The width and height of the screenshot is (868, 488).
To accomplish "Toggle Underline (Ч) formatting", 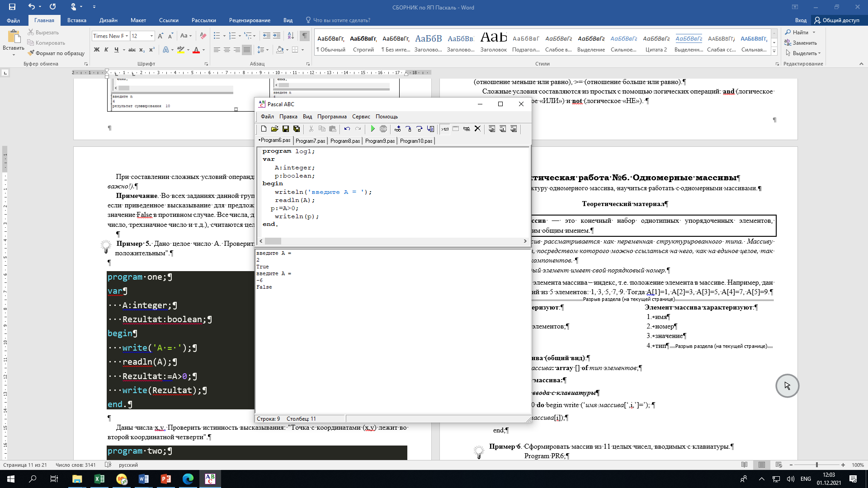I will tap(116, 50).
